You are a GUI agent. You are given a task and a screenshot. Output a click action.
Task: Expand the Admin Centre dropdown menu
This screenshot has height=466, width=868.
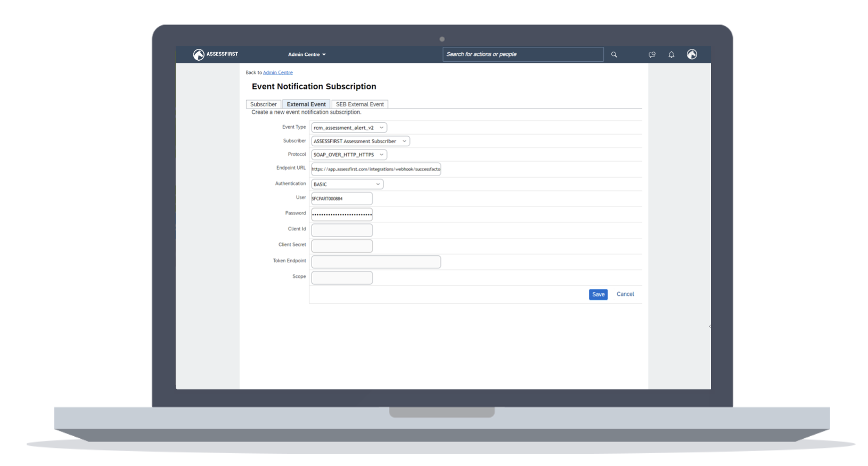(307, 54)
